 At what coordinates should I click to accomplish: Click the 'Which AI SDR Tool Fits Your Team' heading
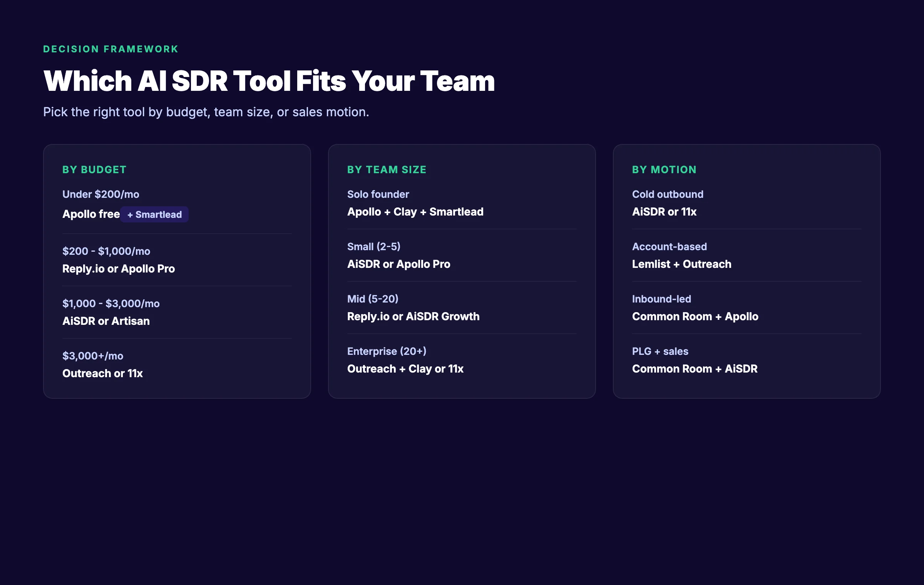tap(269, 81)
